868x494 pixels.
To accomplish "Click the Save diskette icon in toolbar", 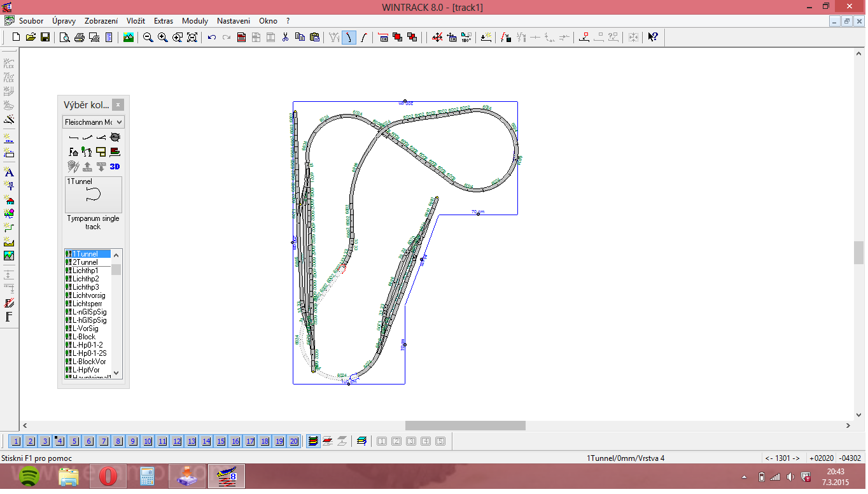I will [45, 38].
